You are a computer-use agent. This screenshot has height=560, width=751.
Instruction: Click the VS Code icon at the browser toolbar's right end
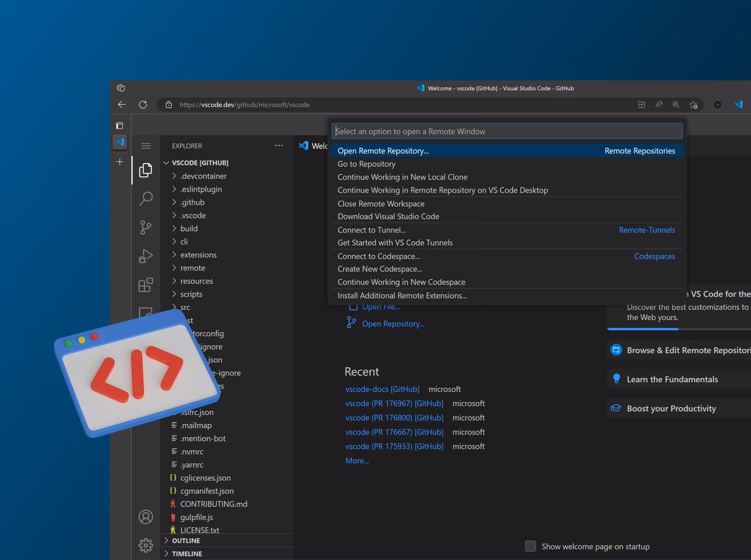point(738,105)
